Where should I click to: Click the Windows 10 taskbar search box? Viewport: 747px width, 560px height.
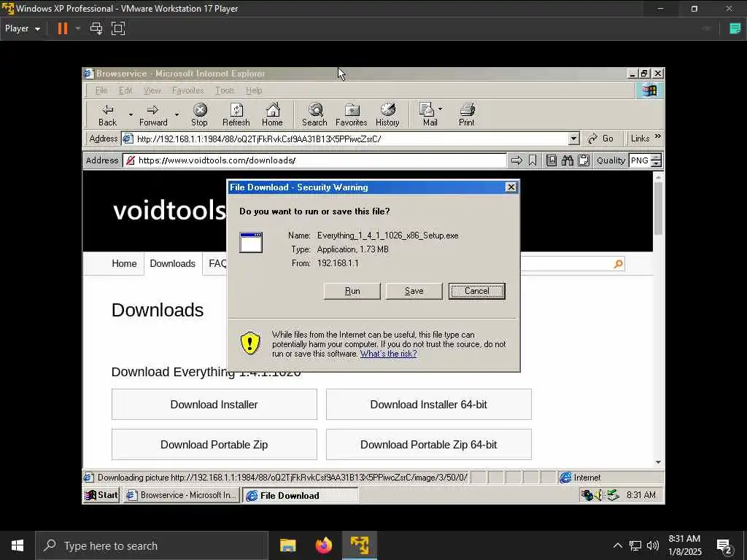pyautogui.click(x=152, y=545)
